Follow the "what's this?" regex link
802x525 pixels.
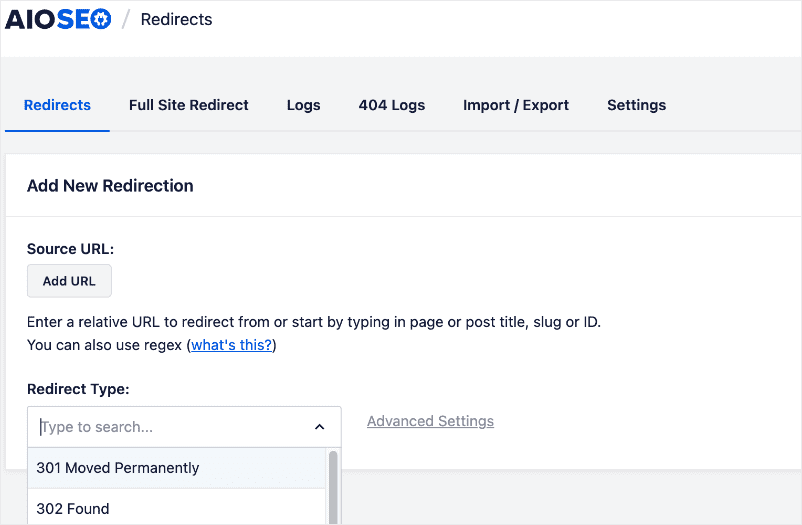231,345
